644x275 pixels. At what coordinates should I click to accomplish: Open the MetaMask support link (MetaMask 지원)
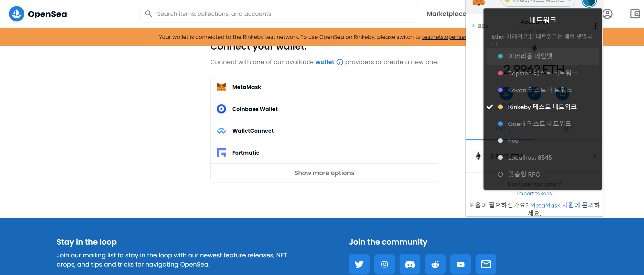pyautogui.click(x=552, y=205)
